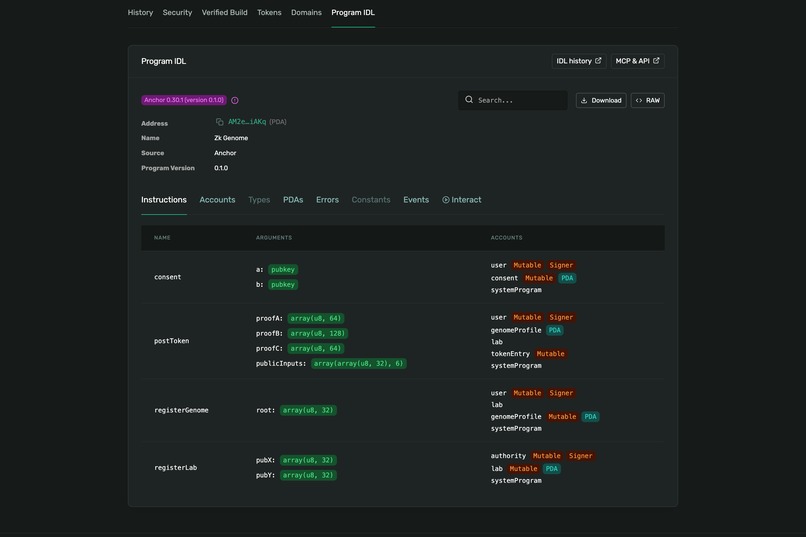Click the Anchor 0.30.1 version badge
This screenshot has width=806, height=537.
coord(184,100)
